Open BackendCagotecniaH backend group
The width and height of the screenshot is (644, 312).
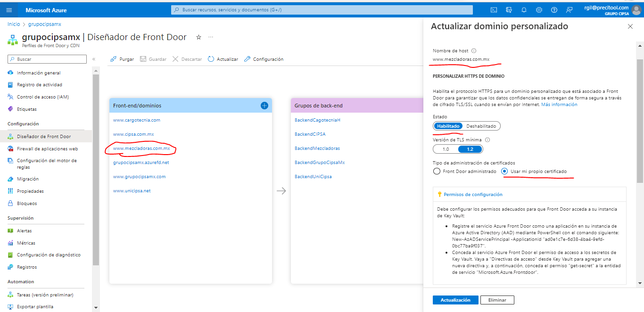(317, 120)
